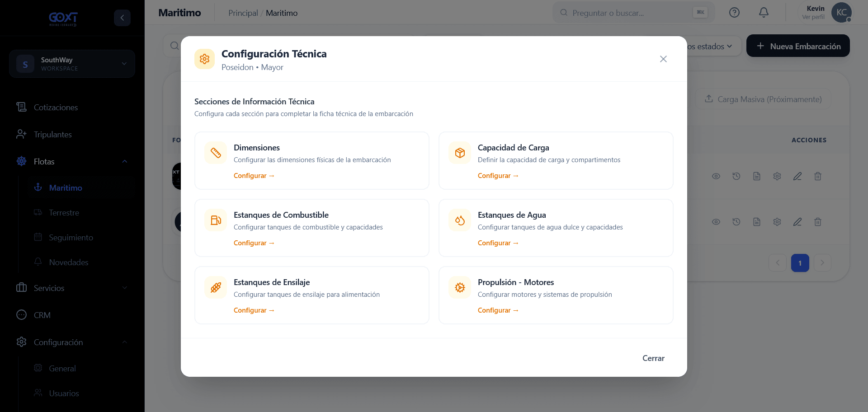The height and width of the screenshot is (412, 868).
Task: Open CRM in the sidebar
Action: point(42,315)
